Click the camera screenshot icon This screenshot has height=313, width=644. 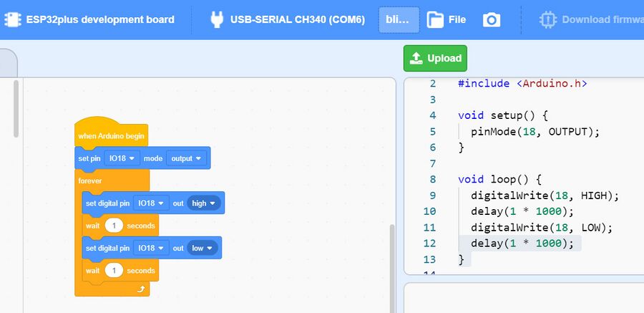coord(492,19)
